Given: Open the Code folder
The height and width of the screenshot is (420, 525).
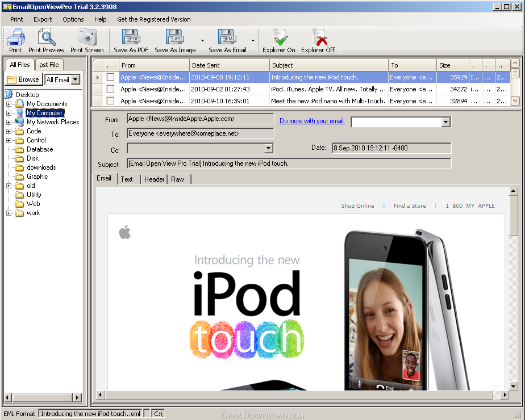Looking at the screenshot, I should point(34,131).
